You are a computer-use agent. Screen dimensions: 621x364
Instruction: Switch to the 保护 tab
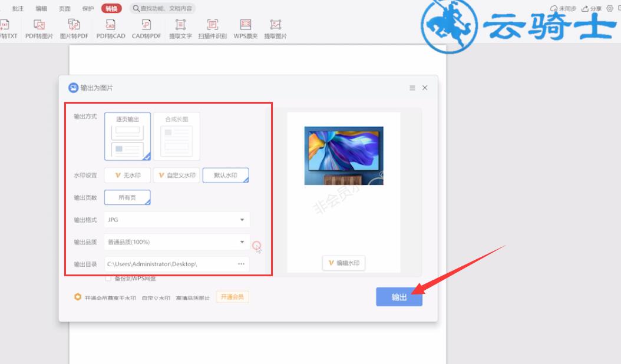pos(88,8)
